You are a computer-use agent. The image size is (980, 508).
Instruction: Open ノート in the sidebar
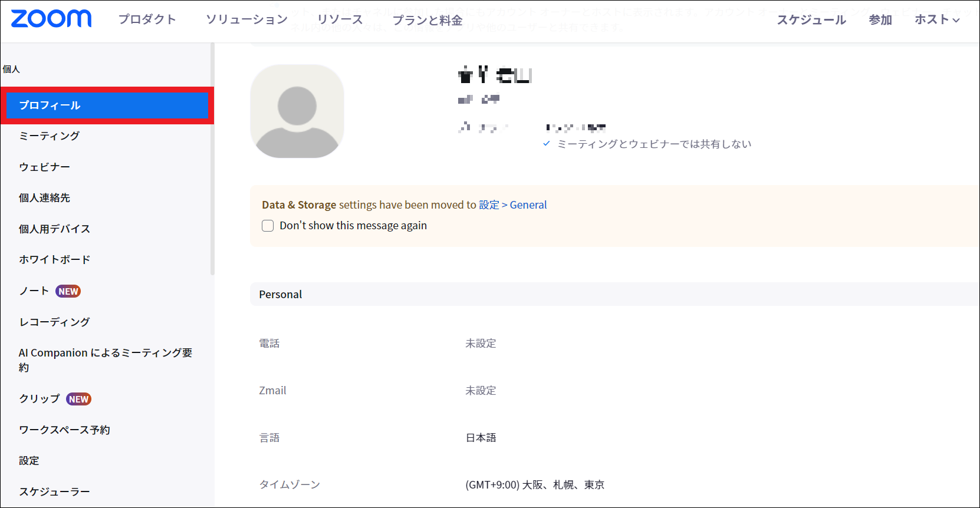tap(34, 291)
